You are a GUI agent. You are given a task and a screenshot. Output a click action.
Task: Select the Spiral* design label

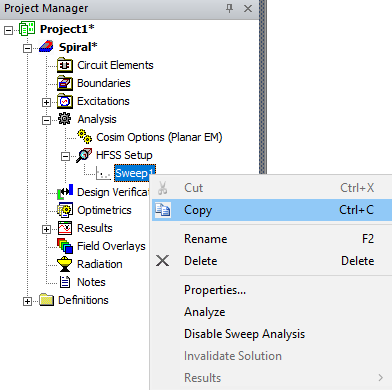pyautogui.click(x=78, y=47)
